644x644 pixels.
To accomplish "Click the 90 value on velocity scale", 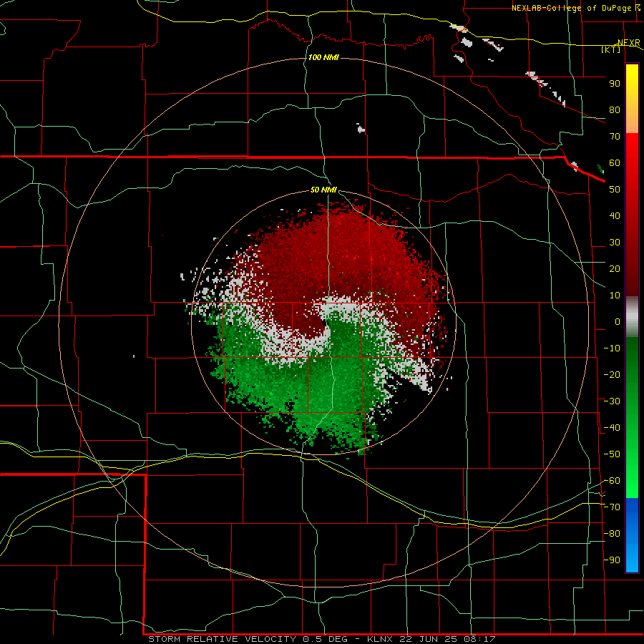I will pyautogui.click(x=615, y=84).
